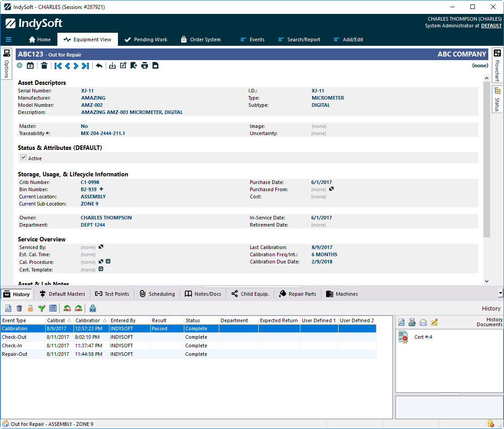Click the blue download-to-inbox icon in History toolbar
The width and height of the screenshot is (504, 429).
[93, 308]
